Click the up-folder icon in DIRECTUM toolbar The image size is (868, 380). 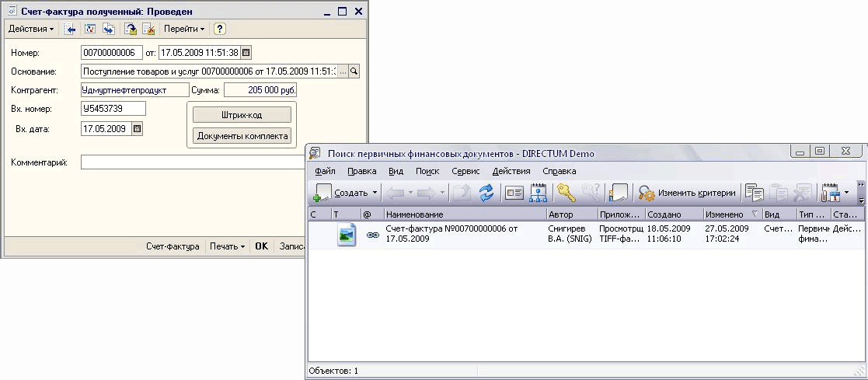(x=462, y=193)
